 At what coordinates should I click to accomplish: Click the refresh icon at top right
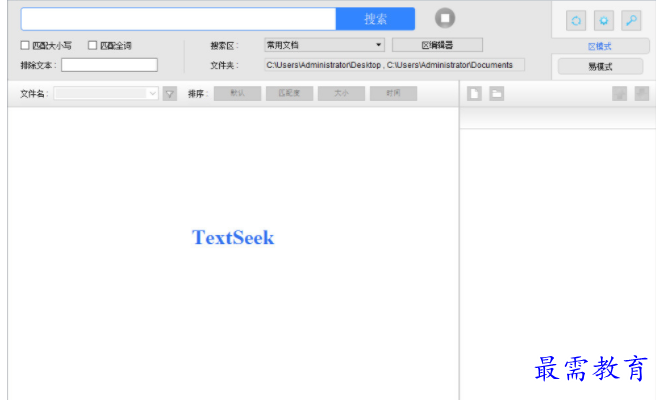[x=576, y=21]
